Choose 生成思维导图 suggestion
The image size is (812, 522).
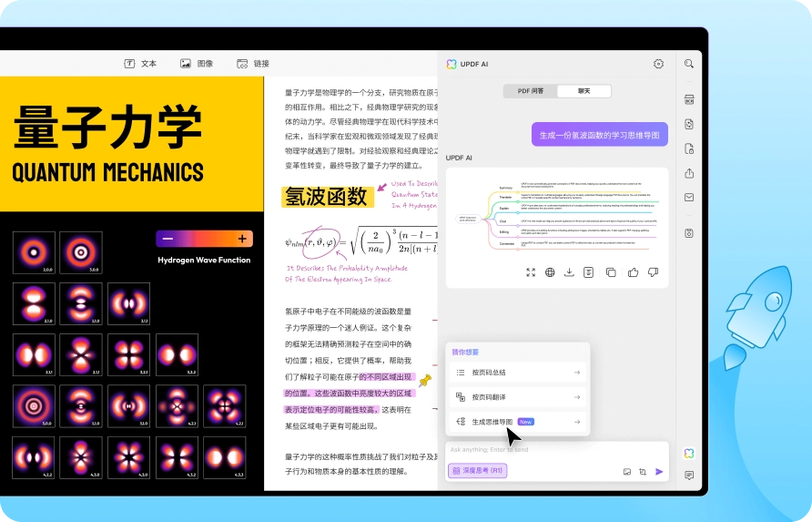click(x=518, y=422)
